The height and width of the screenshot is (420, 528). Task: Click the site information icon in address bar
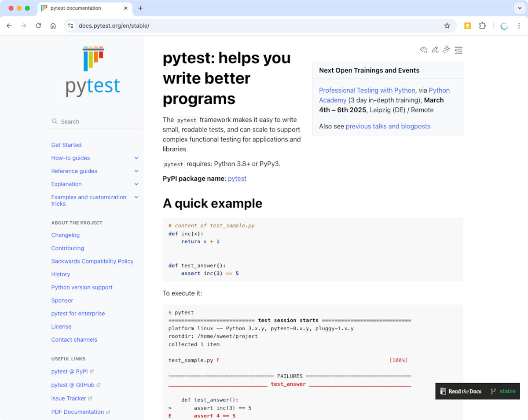70,26
